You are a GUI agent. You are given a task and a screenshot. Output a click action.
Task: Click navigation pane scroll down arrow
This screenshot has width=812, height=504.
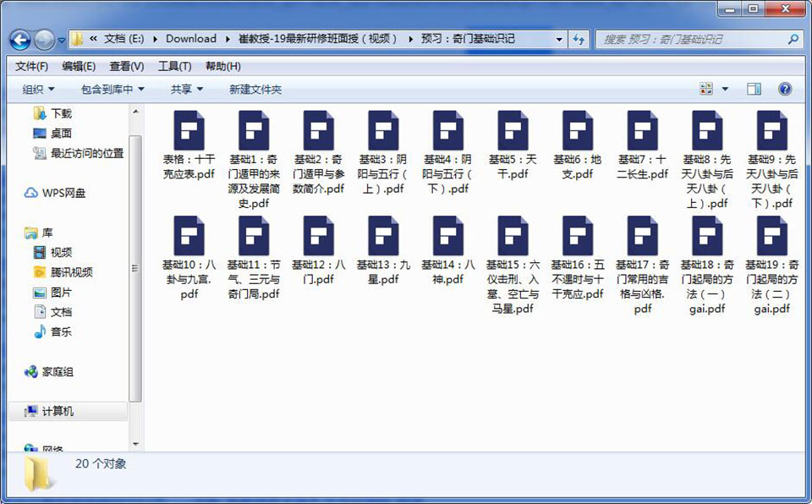[x=135, y=445]
